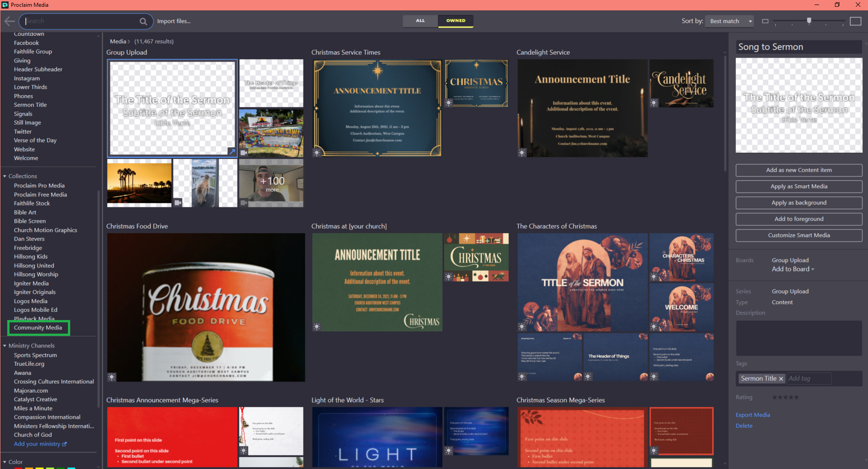
Task: Click the large thumbnail size icon
Action: (855, 21)
